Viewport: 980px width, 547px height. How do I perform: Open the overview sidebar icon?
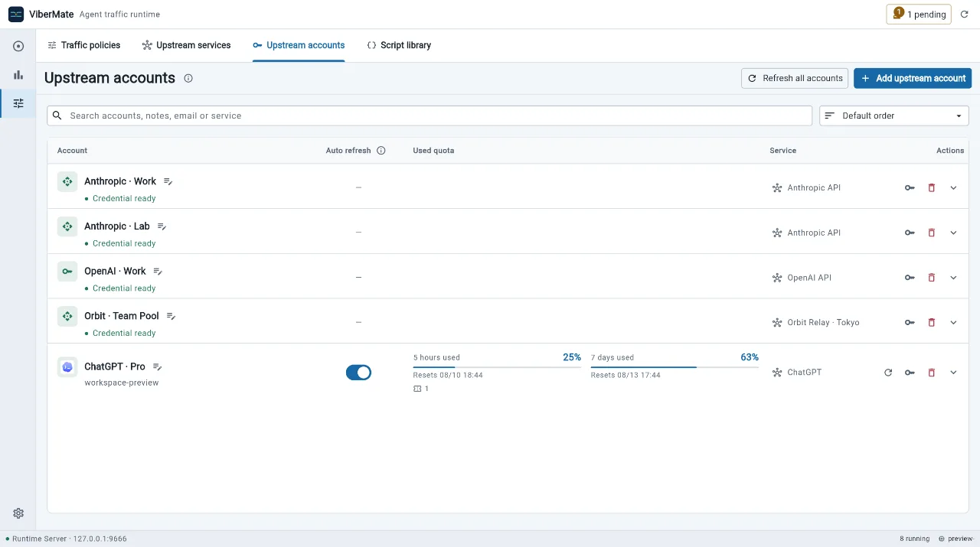point(18,46)
